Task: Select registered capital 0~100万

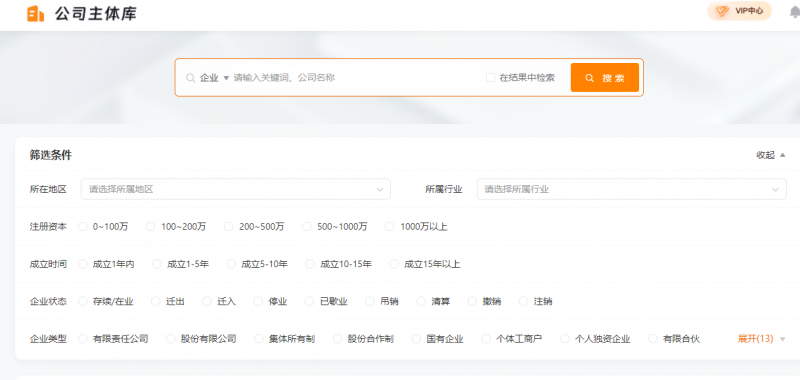Action: (83, 226)
